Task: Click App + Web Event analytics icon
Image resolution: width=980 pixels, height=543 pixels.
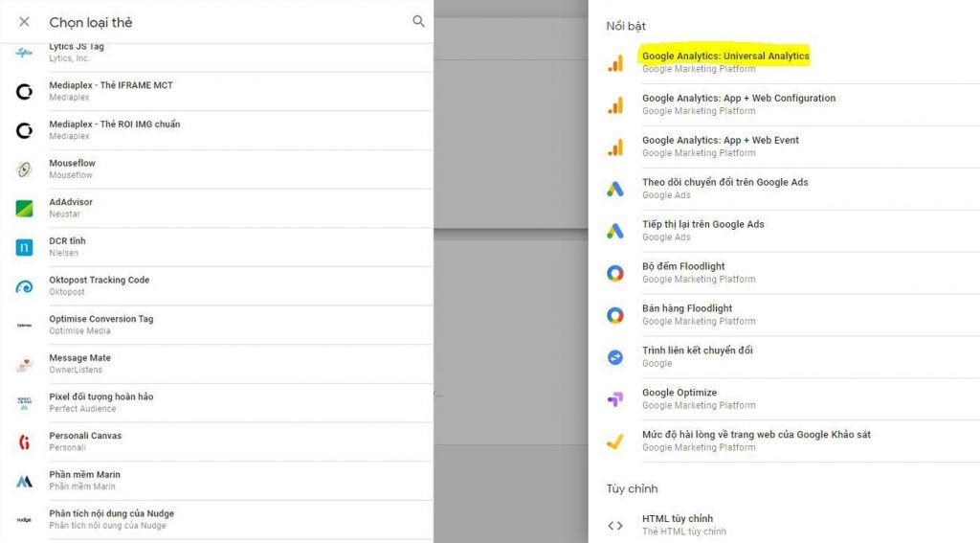Action: coord(615,147)
